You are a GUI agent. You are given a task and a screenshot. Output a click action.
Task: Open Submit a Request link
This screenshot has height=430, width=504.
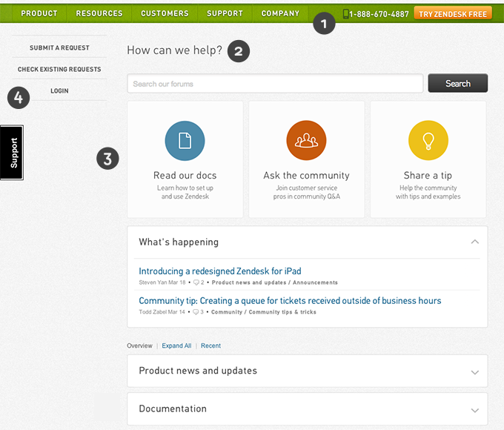click(x=59, y=47)
